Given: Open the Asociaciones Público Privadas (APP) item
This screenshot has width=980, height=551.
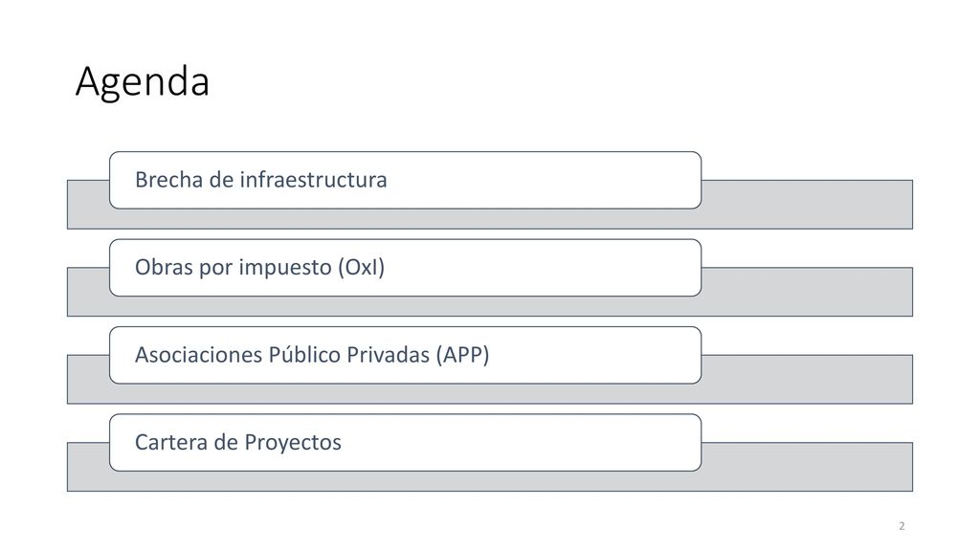Looking at the screenshot, I should point(405,355).
